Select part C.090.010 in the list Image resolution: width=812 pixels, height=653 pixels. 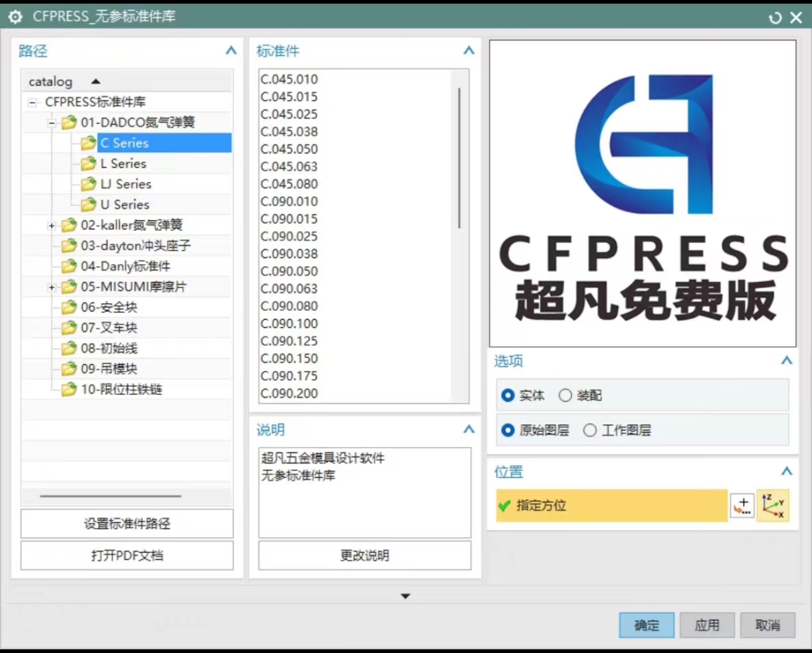point(289,202)
